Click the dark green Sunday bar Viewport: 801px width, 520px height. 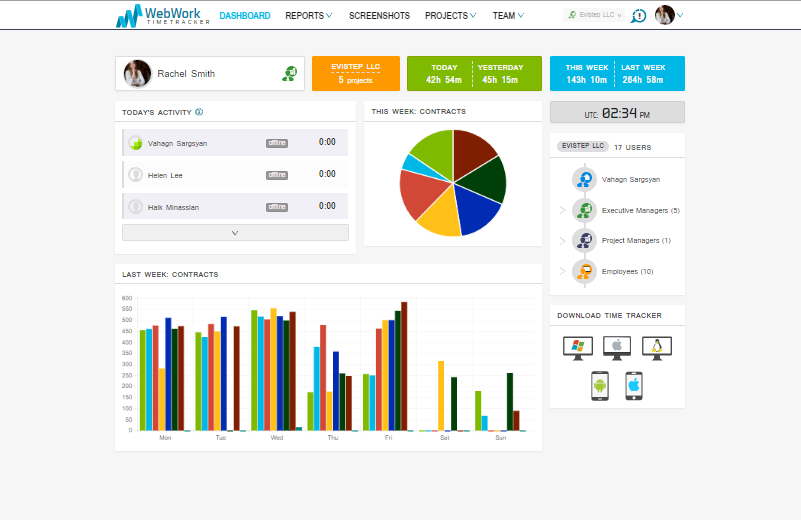[510, 402]
